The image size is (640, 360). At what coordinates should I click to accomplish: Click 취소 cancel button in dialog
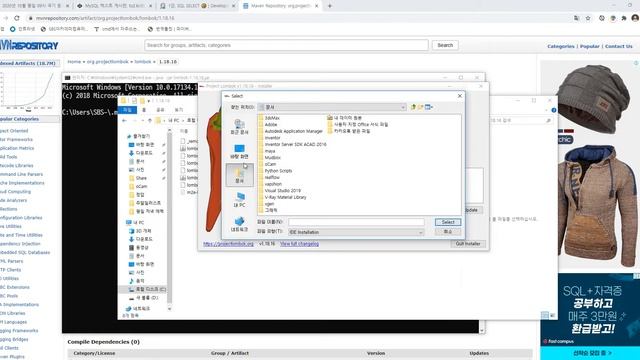pyautogui.click(x=448, y=232)
